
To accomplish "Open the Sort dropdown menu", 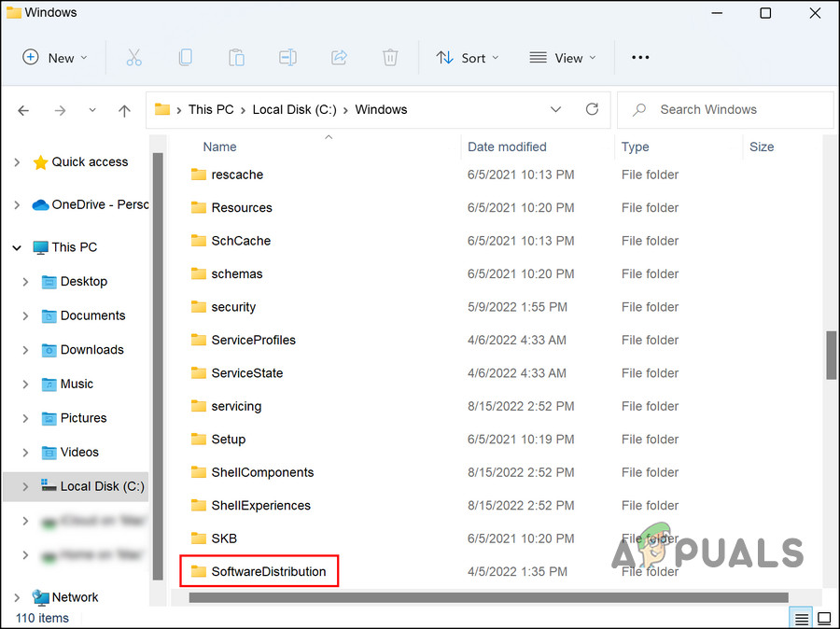I will [468, 57].
